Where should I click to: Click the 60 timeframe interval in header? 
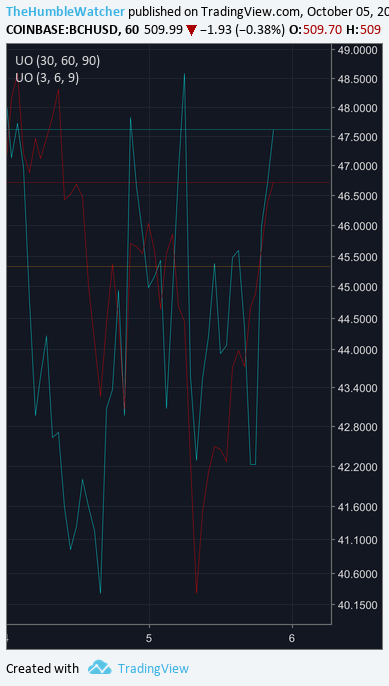[132, 30]
